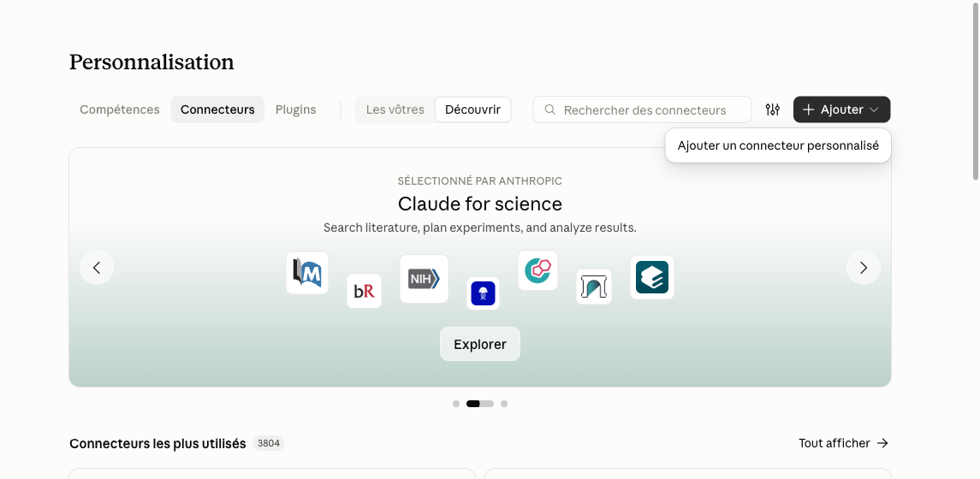This screenshot has height=479, width=980.
Task: Click the LM book connector icon
Action: pos(307,273)
